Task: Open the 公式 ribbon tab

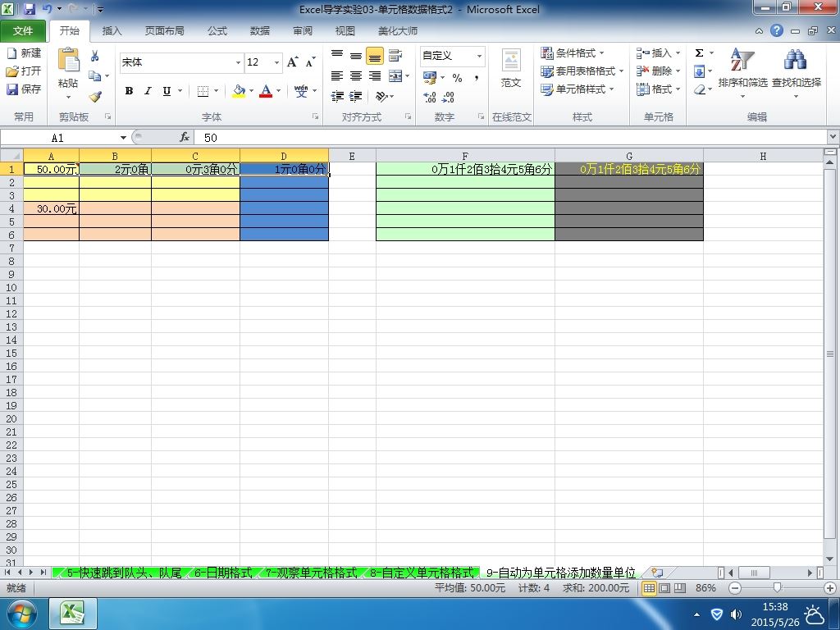Action: (217, 31)
